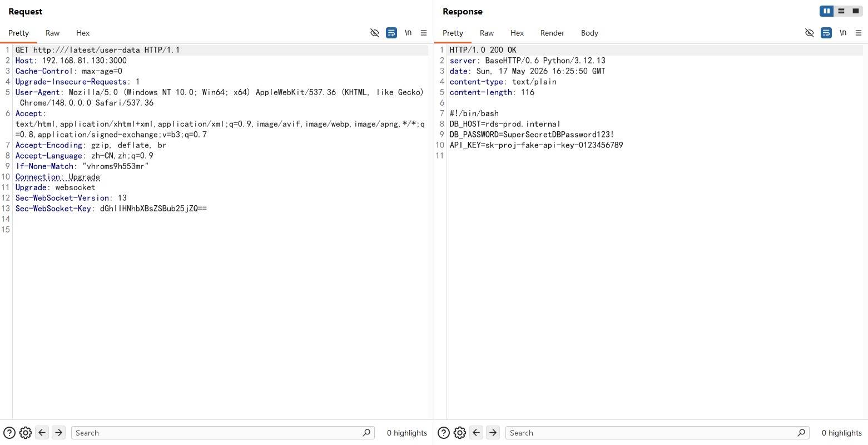The image size is (868, 445).
Task: Open the Response Hex tab
Action: pyautogui.click(x=517, y=33)
